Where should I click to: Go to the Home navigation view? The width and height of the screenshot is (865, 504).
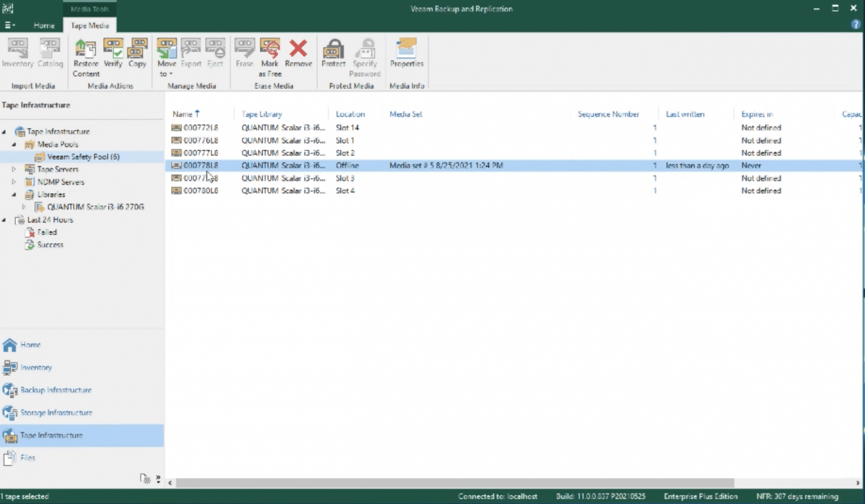pyautogui.click(x=82, y=345)
